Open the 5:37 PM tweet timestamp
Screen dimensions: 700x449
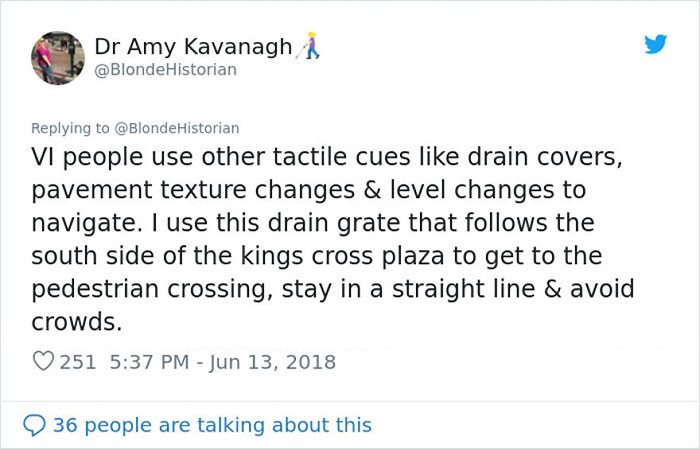pyautogui.click(x=144, y=362)
